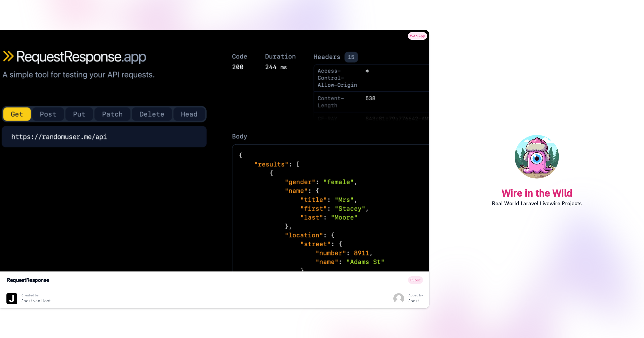
Task: Select the Get method tab
Action: pos(17,114)
